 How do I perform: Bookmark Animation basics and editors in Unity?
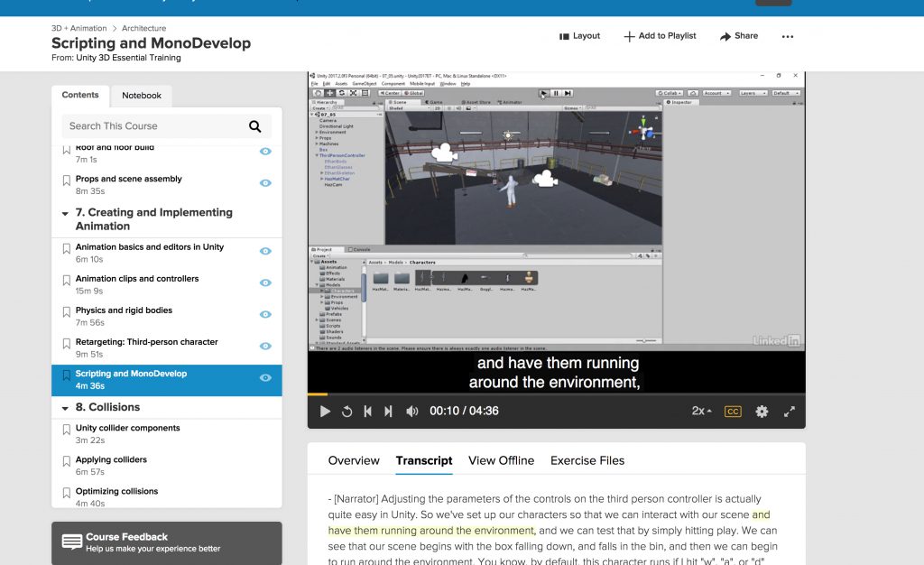(67, 248)
